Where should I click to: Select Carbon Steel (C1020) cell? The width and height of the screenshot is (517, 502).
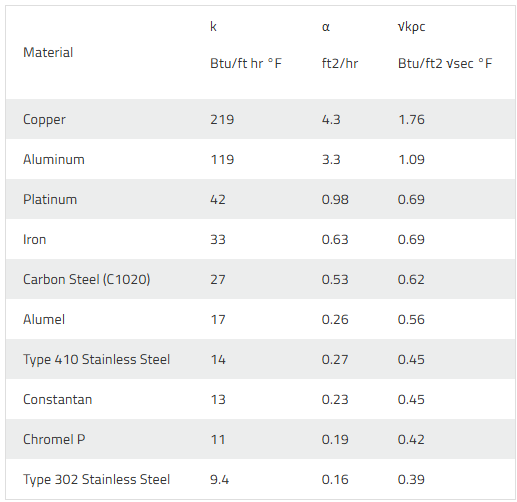click(87, 280)
